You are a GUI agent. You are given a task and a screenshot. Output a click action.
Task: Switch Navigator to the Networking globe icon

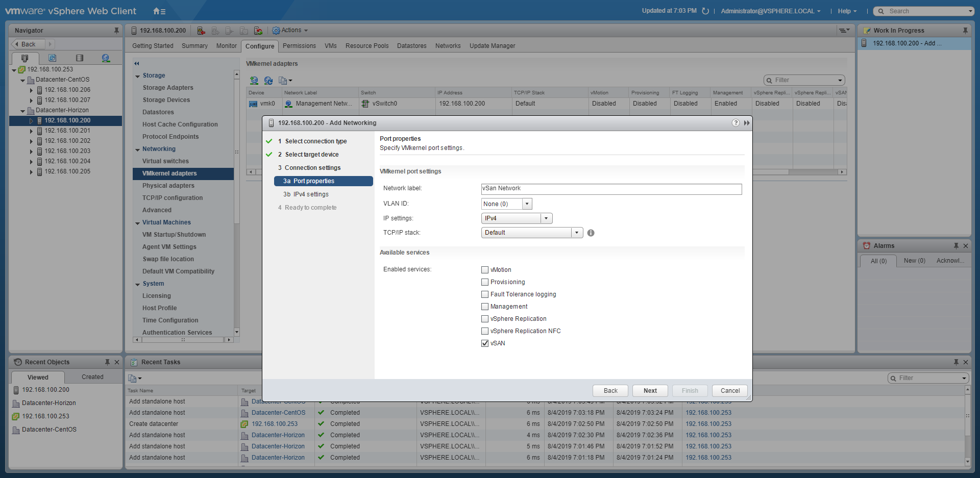[106, 58]
